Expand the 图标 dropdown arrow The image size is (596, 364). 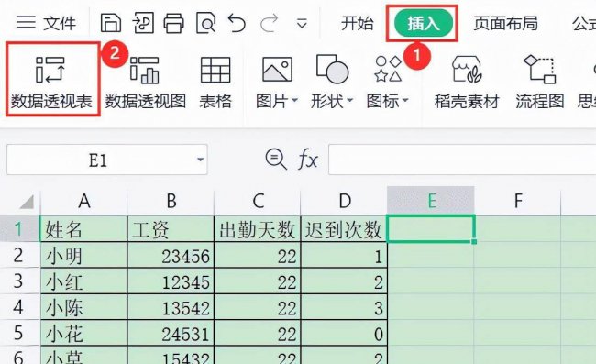tap(405, 101)
